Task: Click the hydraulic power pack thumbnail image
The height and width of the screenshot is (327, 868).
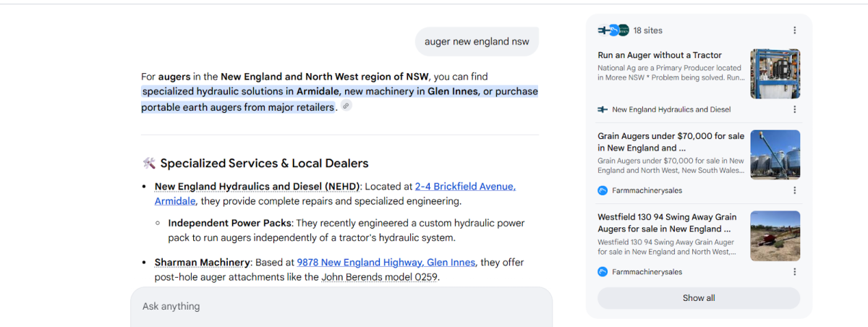Action: pyautogui.click(x=775, y=74)
